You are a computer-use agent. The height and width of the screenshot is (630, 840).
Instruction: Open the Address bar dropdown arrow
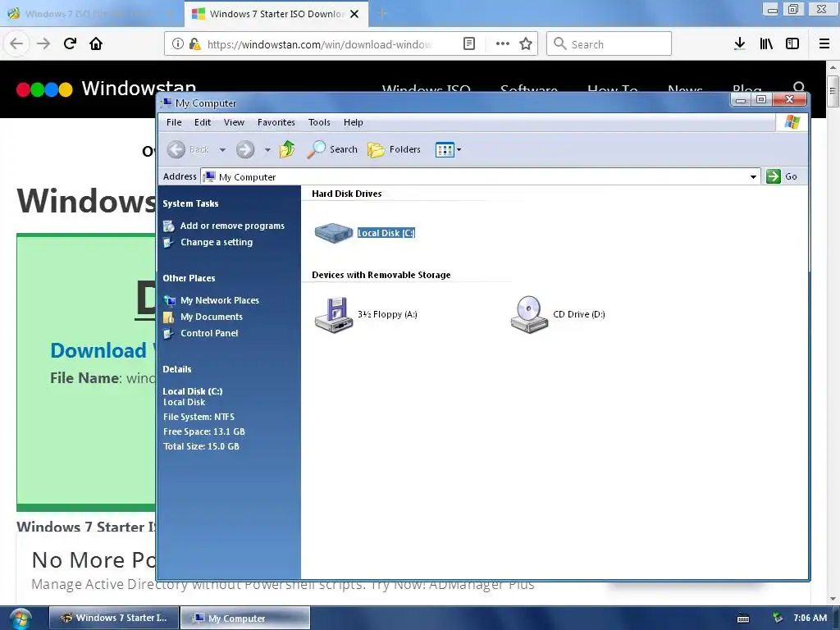[x=753, y=177]
